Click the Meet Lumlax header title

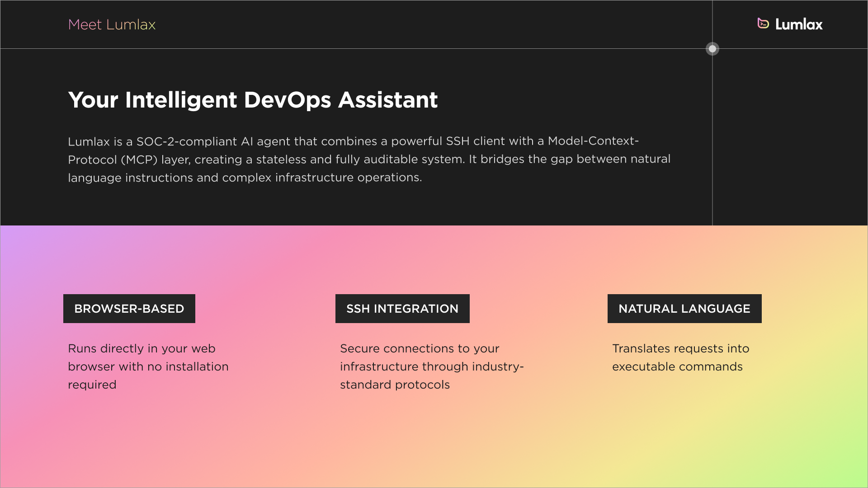112,24
